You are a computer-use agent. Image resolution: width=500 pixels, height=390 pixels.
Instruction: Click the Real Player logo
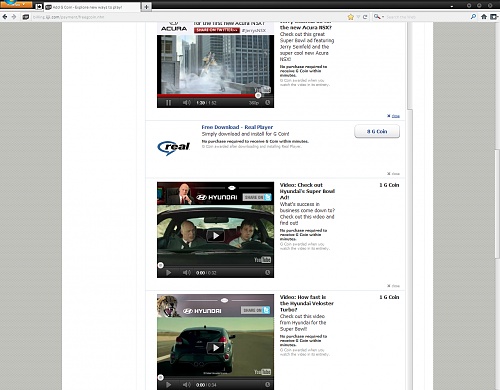click(x=174, y=148)
